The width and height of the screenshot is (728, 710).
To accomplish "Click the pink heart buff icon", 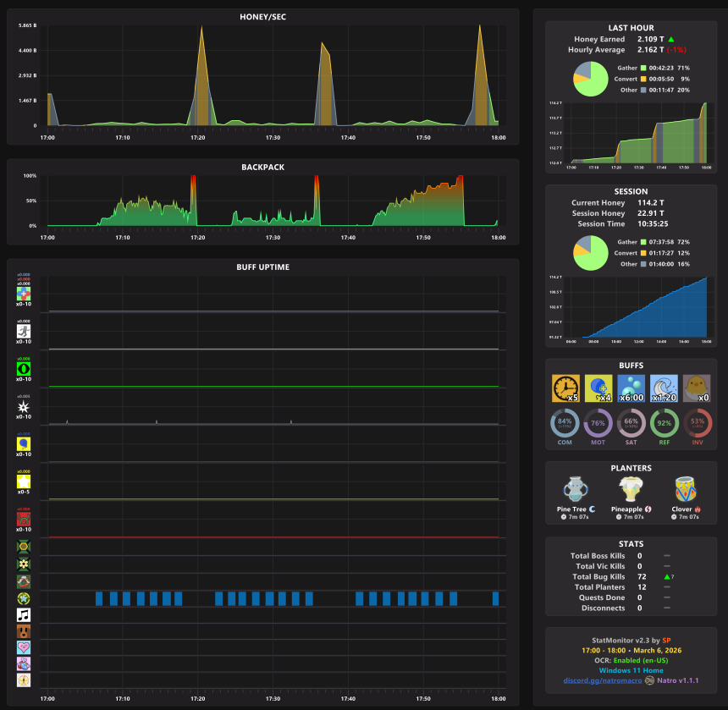I will point(24,647).
